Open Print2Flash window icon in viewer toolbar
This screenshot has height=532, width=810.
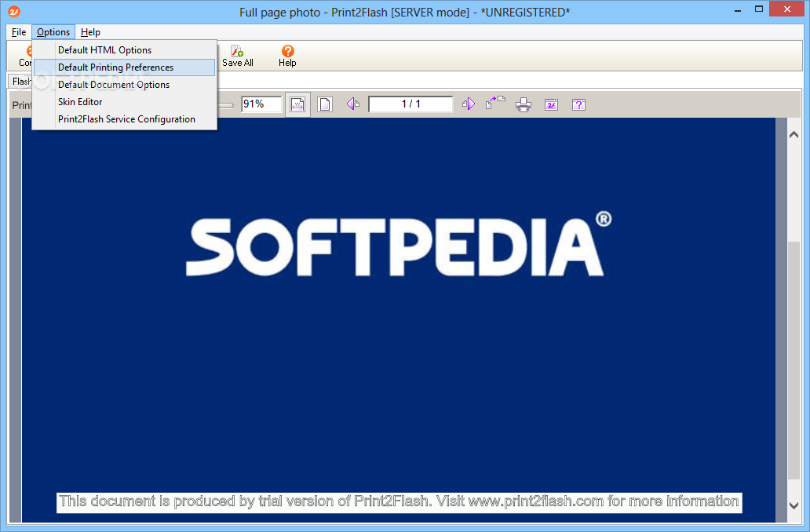[x=551, y=105]
